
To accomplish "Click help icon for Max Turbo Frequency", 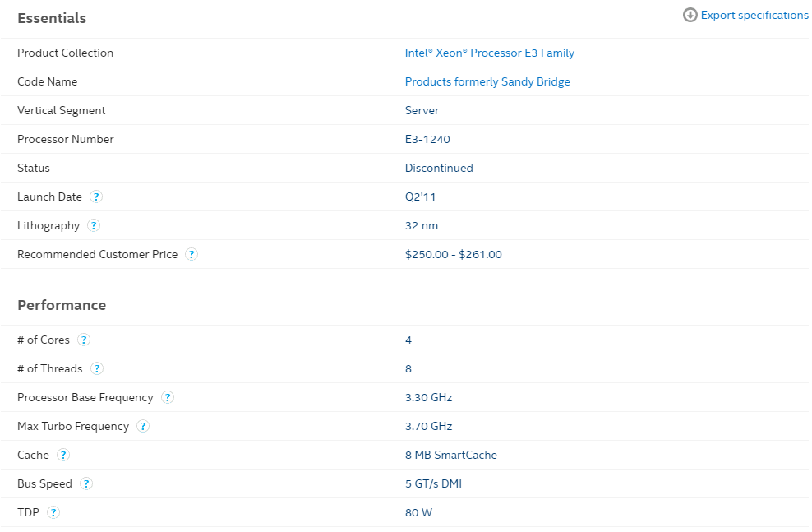I will pos(143,426).
